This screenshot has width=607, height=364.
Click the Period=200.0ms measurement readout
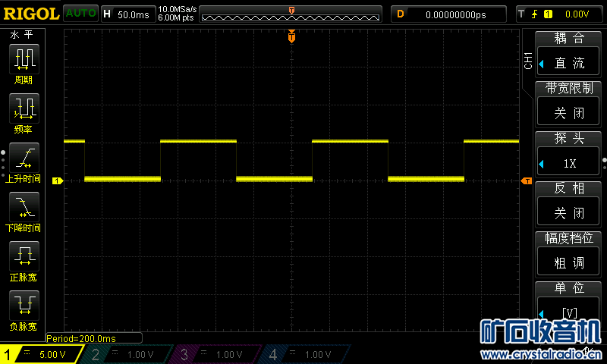click(93, 338)
